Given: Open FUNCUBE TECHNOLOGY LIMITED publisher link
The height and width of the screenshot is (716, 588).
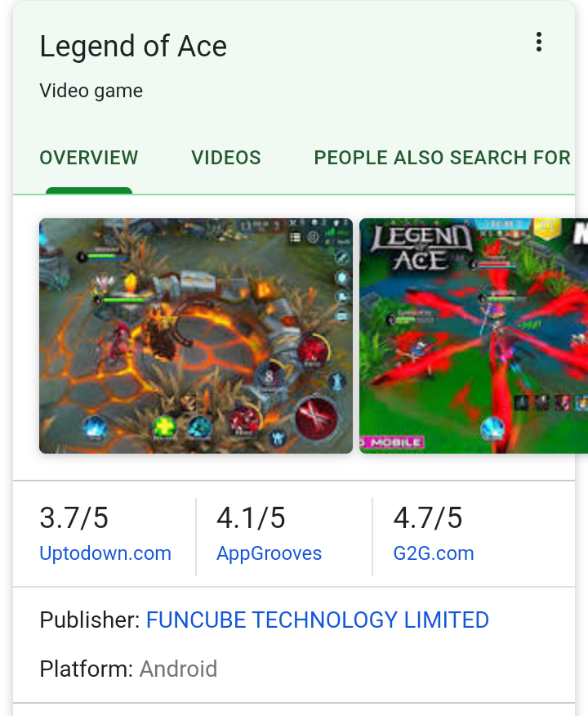Looking at the screenshot, I should (318, 620).
